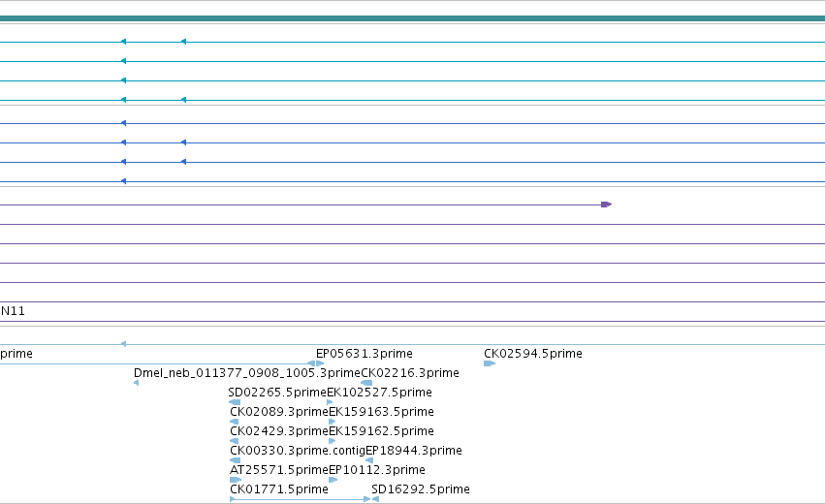Click the thick teal bar at top
Image resolution: width=825 pixels, height=504 pixels.
pyautogui.click(x=413, y=18)
